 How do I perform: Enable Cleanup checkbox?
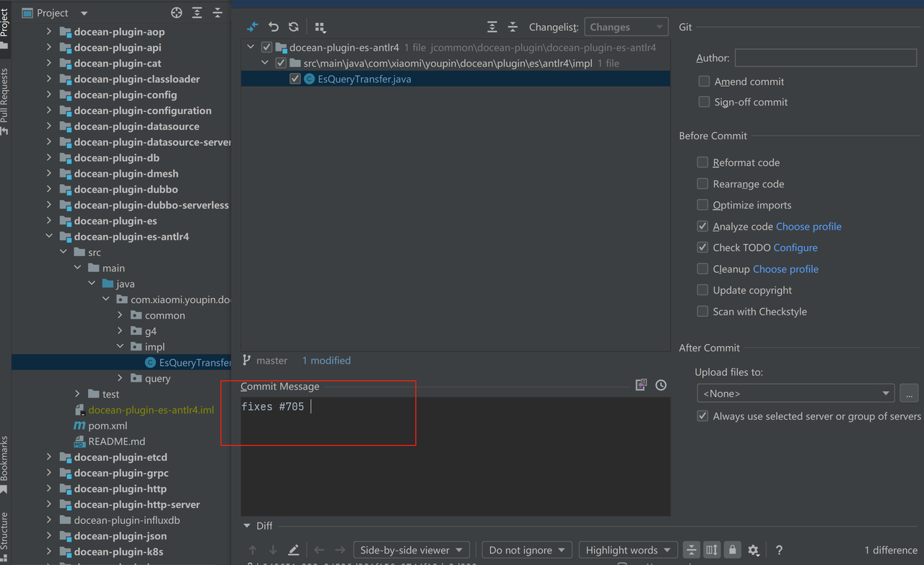(x=702, y=268)
